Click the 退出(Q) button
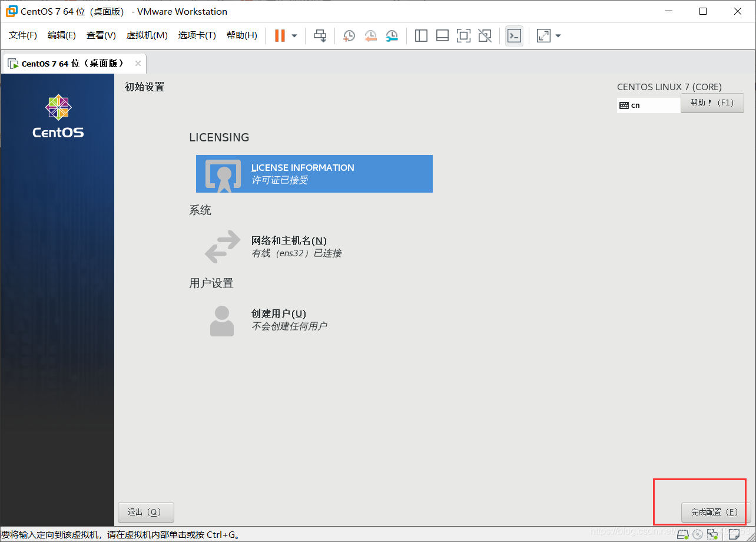 tap(146, 512)
